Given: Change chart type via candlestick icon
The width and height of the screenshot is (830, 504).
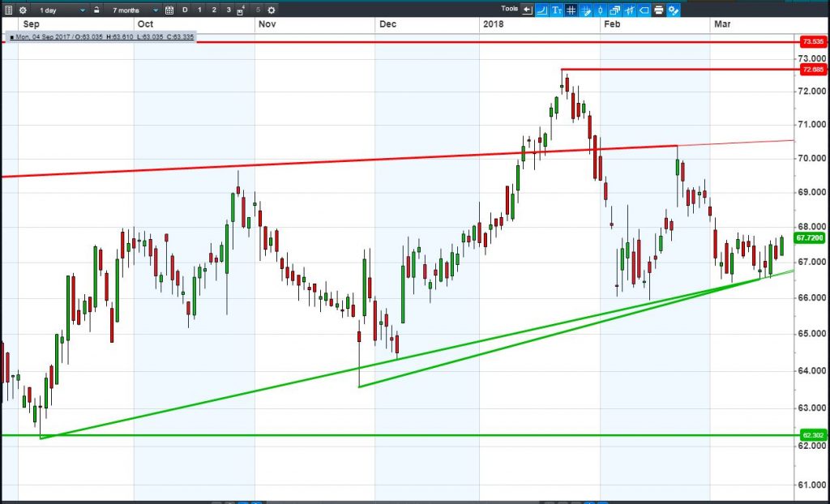Looking at the screenshot, I should [x=601, y=10].
